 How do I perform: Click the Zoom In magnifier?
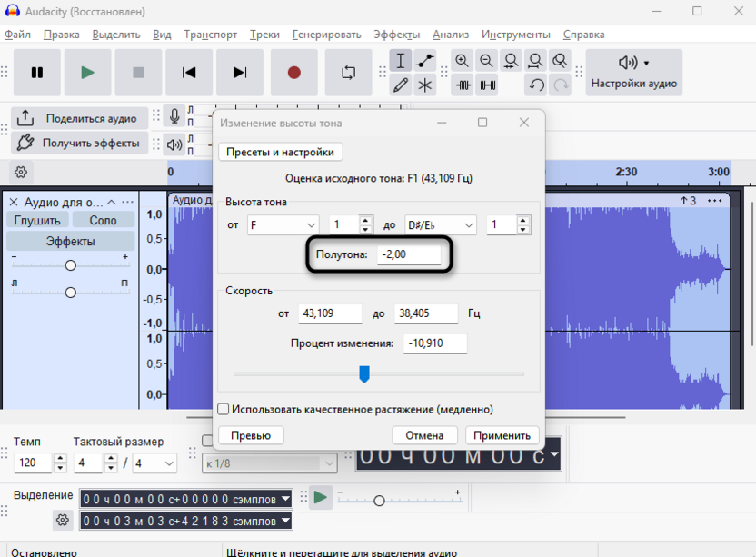(x=463, y=61)
